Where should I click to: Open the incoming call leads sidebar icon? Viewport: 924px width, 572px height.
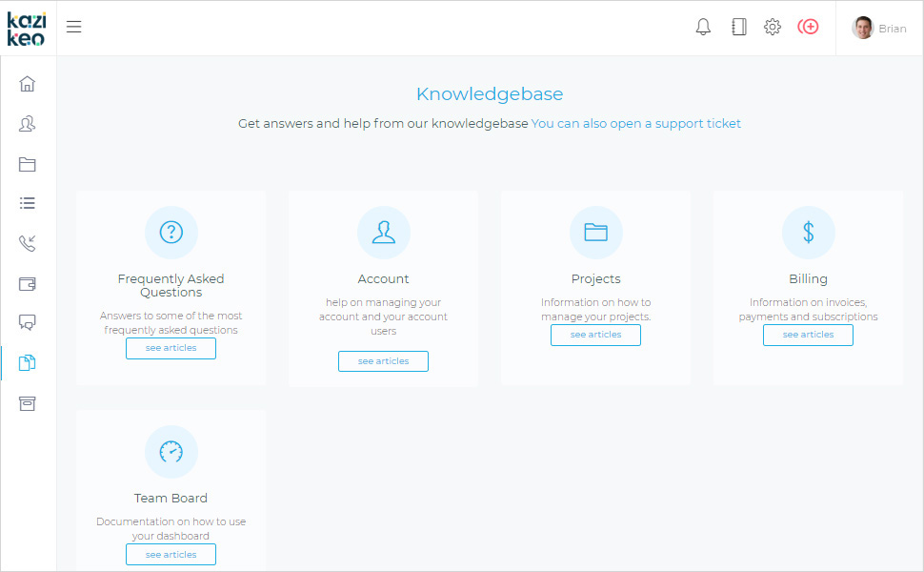point(27,243)
